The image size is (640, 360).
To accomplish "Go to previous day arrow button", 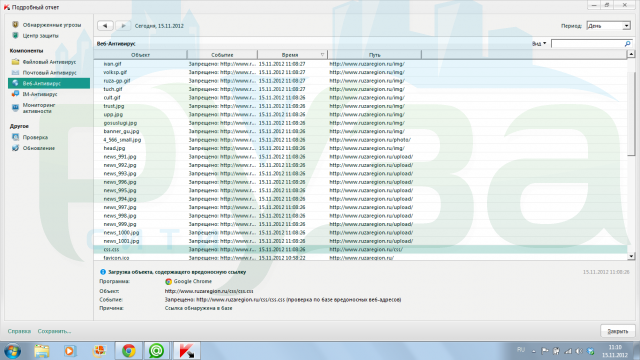I will (105, 26).
